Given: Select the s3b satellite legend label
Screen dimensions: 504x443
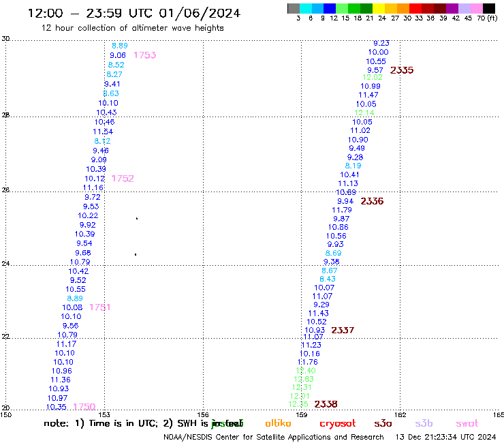Looking at the screenshot, I should coord(424,423).
